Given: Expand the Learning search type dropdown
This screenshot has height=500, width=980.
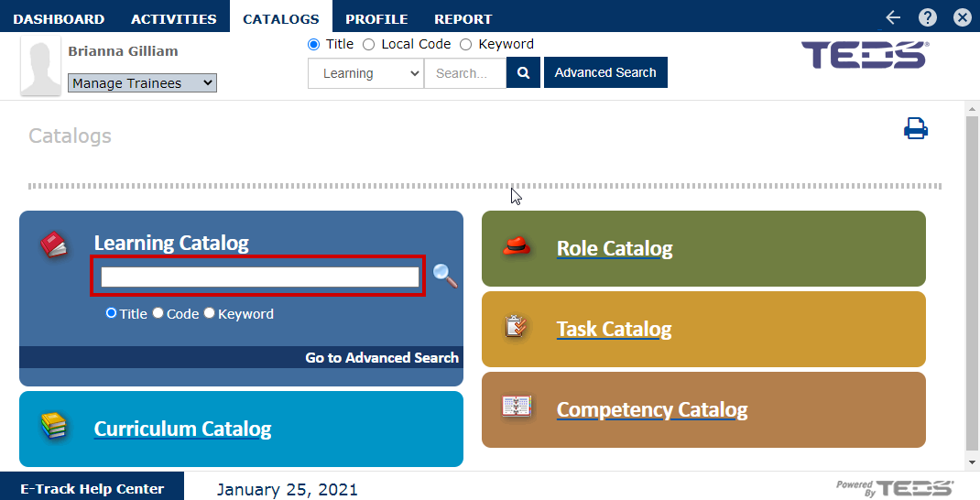Looking at the screenshot, I should [x=365, y=73].
